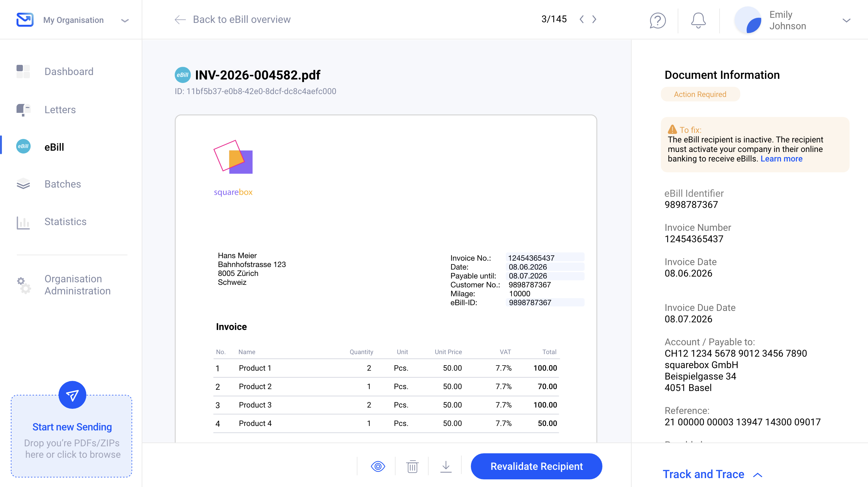
Task: Click eBill Identifier value 9898787367
Action: click(691, 205)
